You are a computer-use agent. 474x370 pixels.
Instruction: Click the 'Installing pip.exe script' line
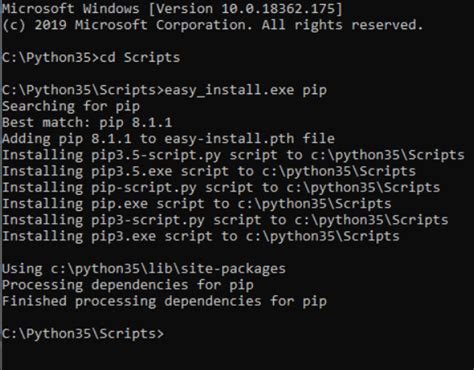[x=197, y=204]
